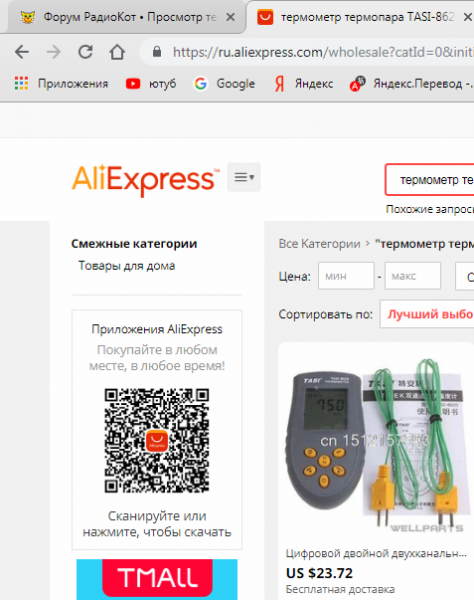Click the browser forward arrow
The height and width of the screenshot is (600, 474).
[x=54, y=52]
